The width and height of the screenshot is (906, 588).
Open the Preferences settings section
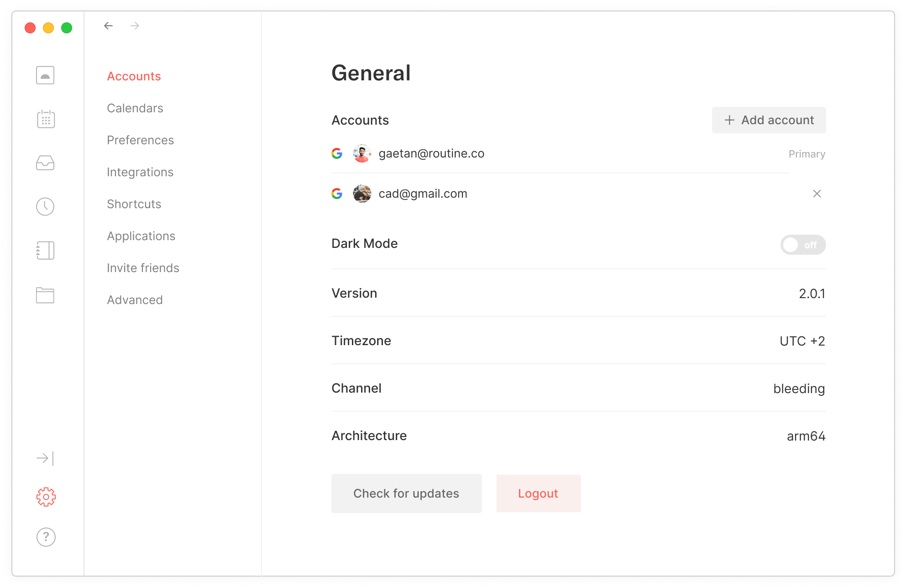(140, 140)
